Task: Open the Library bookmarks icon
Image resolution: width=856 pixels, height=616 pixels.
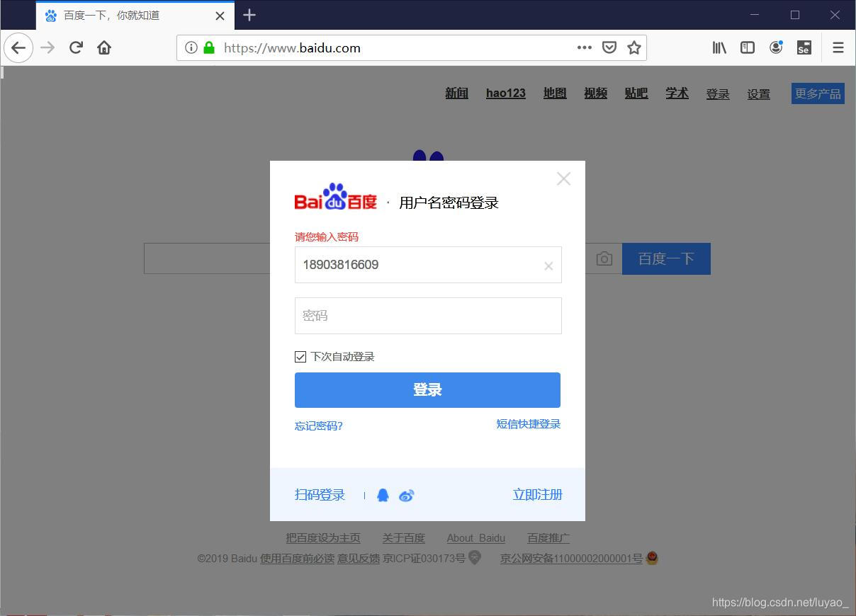Action: [719, 47]
